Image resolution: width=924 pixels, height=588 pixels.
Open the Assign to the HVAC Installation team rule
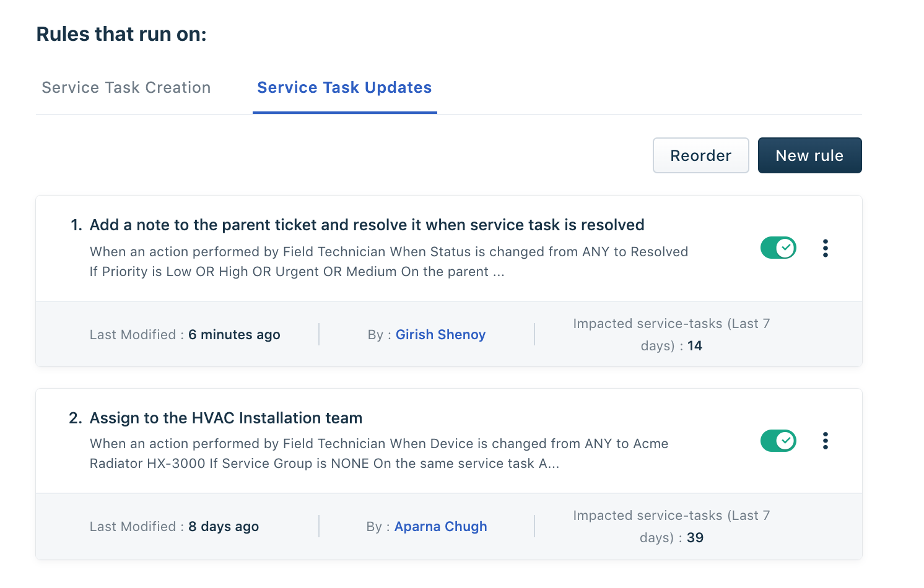pos(226,418)
